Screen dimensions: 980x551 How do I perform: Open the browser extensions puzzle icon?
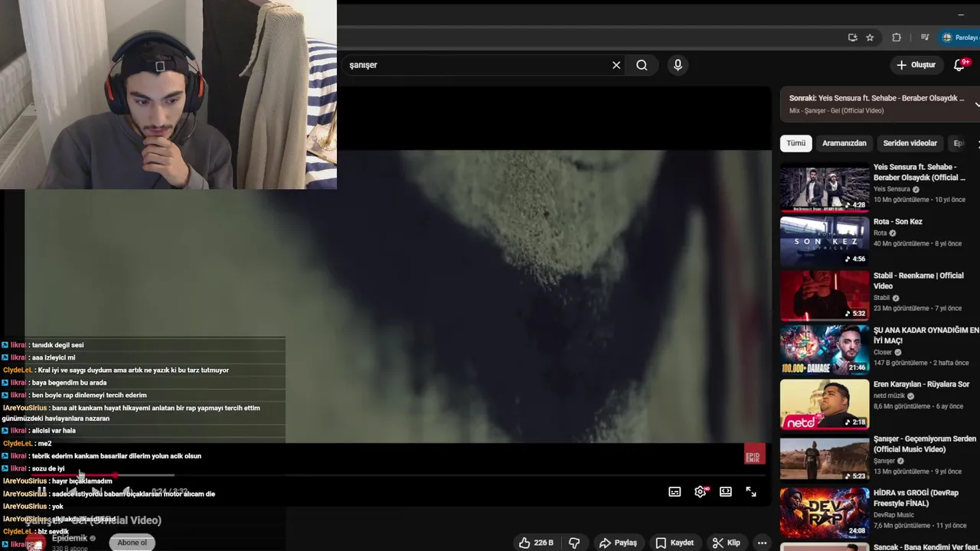point(897,37)
